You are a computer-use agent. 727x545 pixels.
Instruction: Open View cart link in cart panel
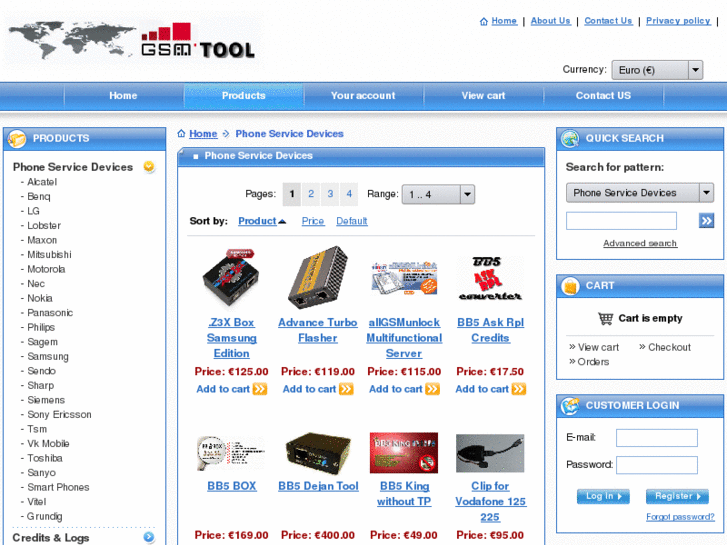pos(598,347)
